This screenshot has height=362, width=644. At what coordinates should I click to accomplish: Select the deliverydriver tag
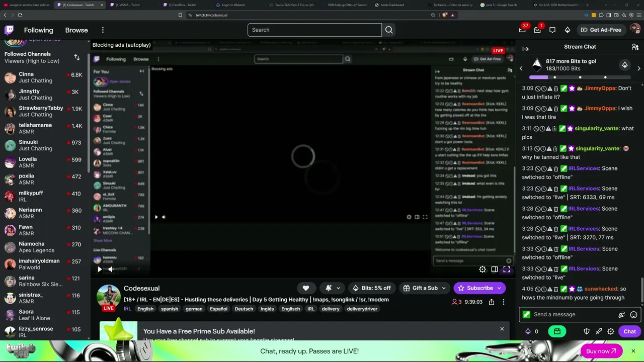click(x=362, y=309)
